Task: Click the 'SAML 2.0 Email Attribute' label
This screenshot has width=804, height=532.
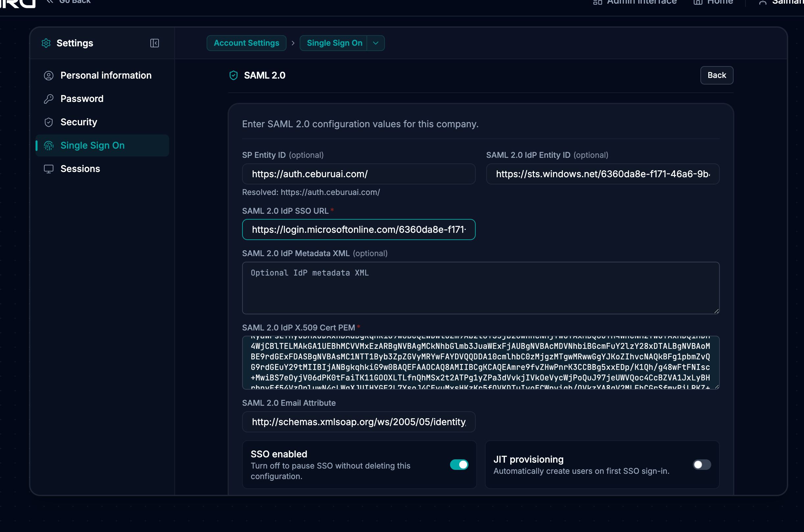Action: (x=289, y=403)
